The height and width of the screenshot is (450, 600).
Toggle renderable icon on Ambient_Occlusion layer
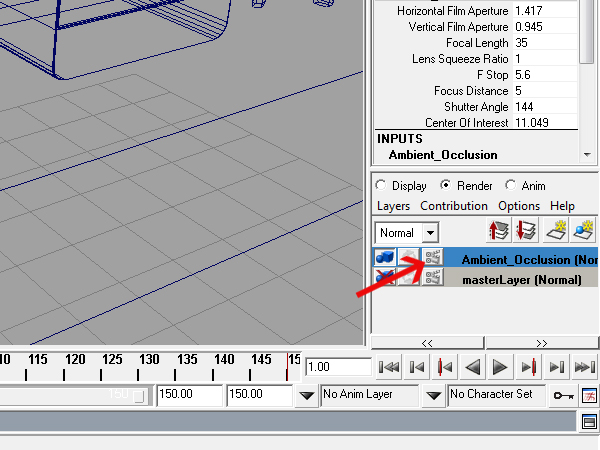385,257
